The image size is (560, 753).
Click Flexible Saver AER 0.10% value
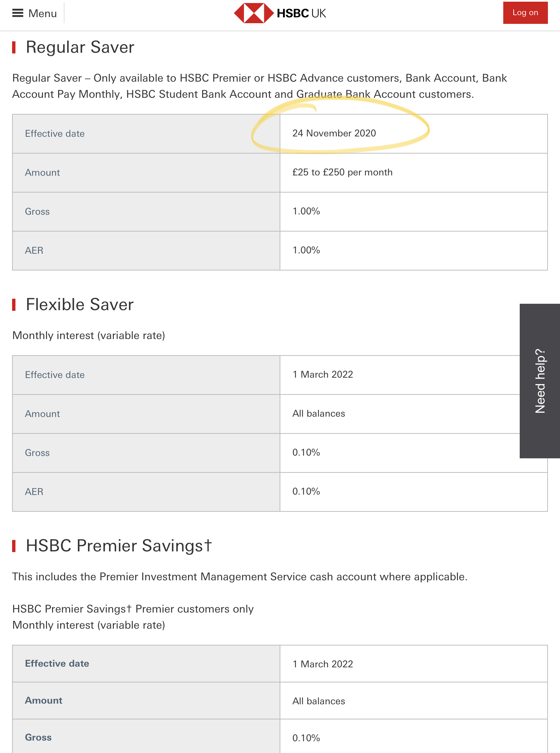tap(306, 492)
